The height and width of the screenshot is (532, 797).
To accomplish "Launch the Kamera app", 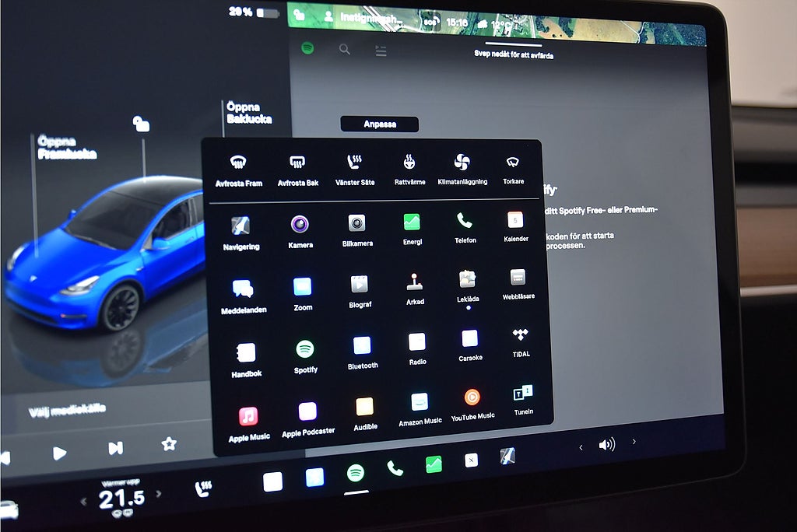I will 300,225.
